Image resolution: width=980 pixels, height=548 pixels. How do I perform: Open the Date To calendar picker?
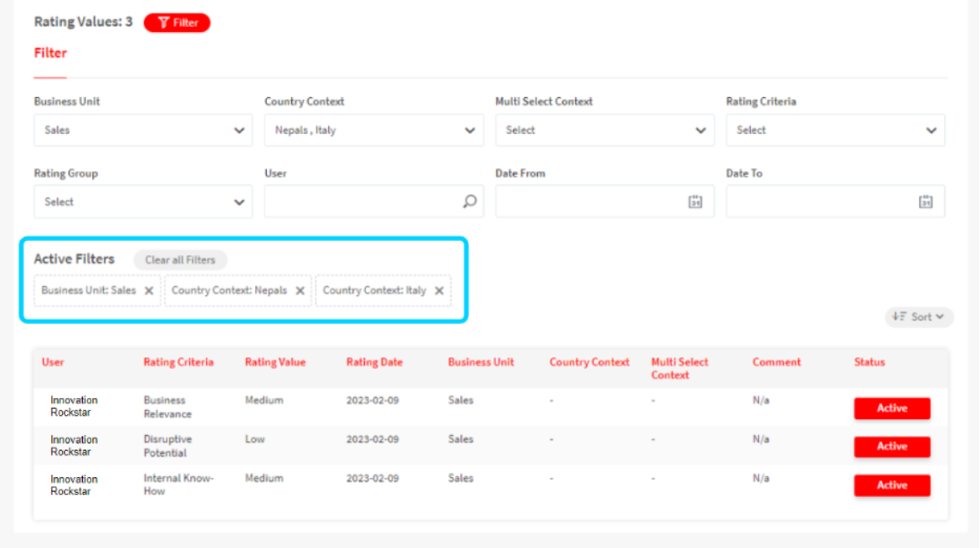coord(926,202)
